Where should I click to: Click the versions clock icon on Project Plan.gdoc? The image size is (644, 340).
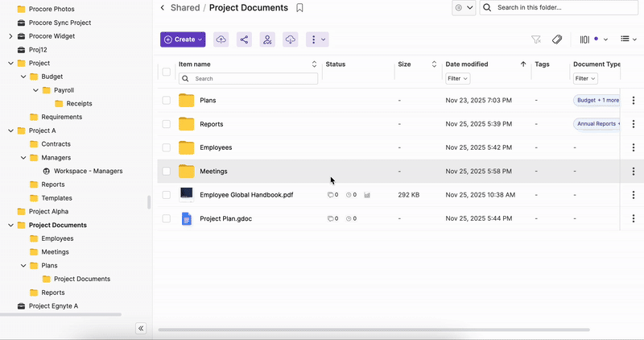click(351, 218)
